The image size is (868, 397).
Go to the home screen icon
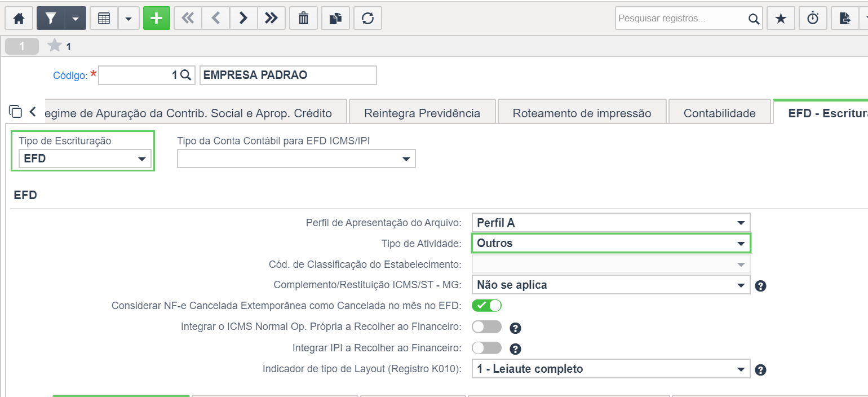point(19,19)
